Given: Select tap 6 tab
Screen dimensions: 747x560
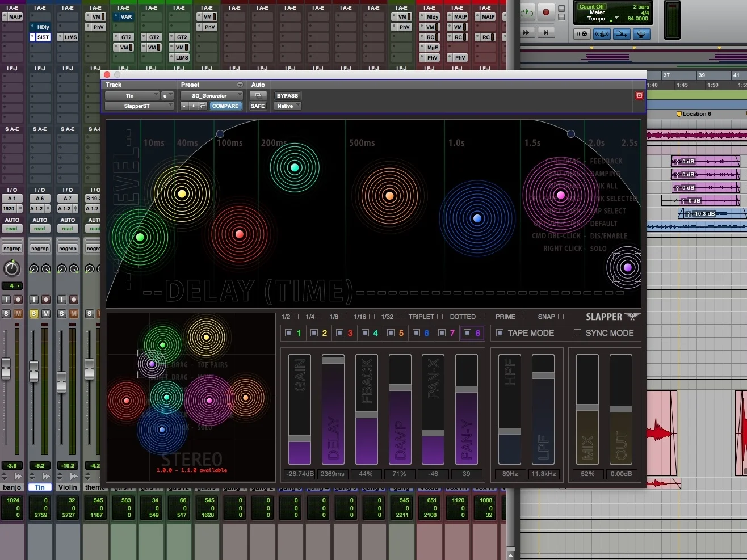Looking at the screenshot, I should tap(421, 333).
